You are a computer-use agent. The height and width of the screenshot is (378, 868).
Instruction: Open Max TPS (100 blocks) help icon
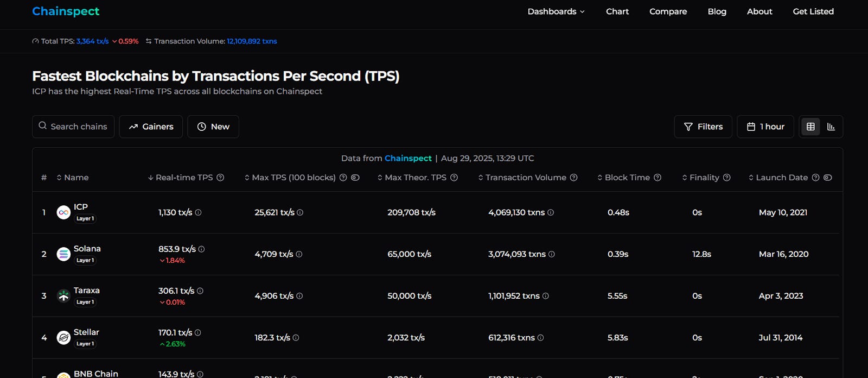point(343,178)
